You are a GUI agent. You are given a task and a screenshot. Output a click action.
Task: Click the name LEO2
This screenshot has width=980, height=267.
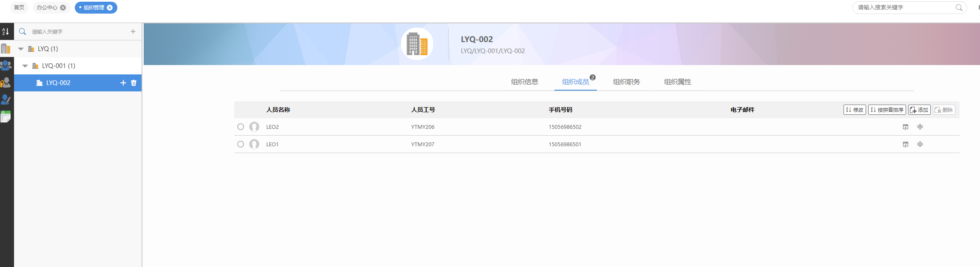[273, 127]
